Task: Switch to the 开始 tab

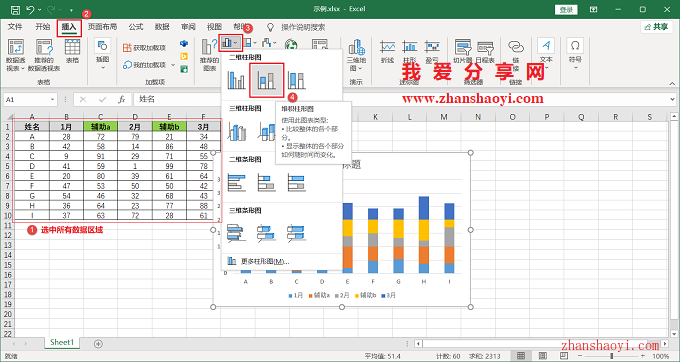Action: click(42, 27)
